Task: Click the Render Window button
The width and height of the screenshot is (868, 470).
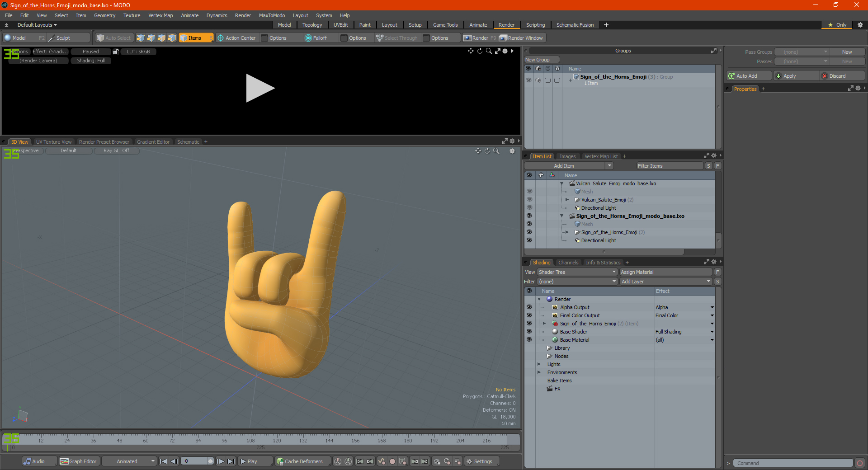Action: coord(521,38)
